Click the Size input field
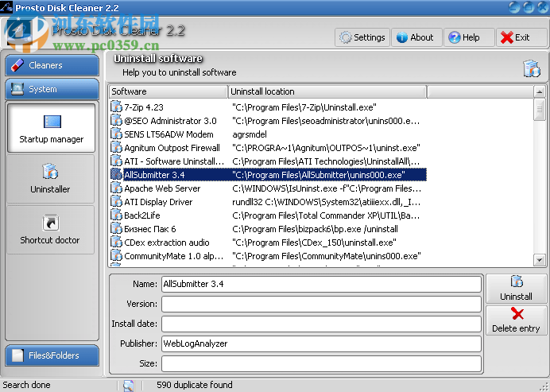The width and height of the screenshot is (550, 392). pyautogui.click(x=321, y=363)
